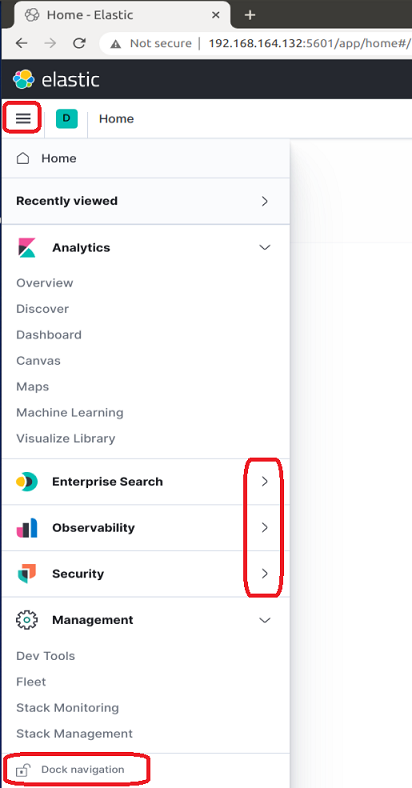Click the Analytics Kibana icon
Image resolution: width=412 pixels, height=788 pixels.
26,248
